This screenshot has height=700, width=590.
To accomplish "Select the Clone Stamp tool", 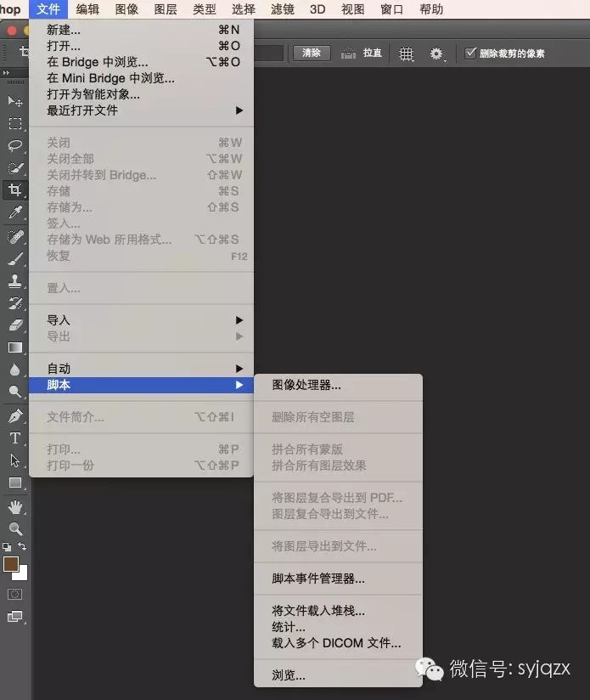I will coord(15,281).
